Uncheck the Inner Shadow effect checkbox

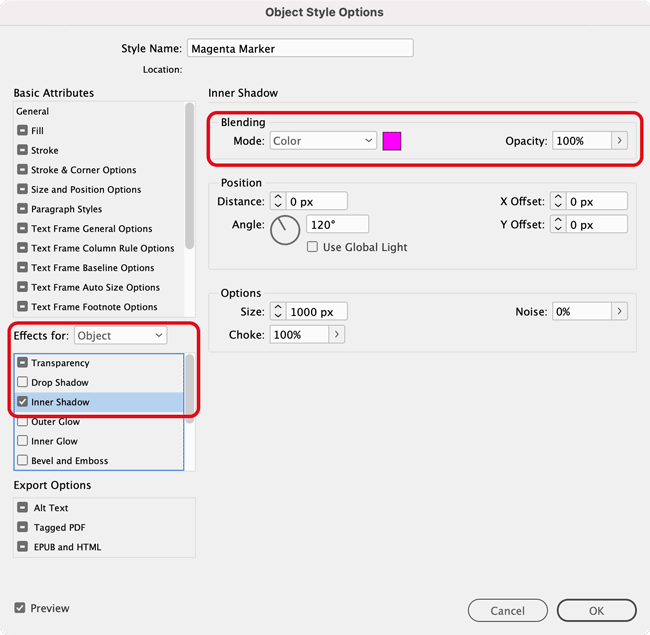pos(22,402)
